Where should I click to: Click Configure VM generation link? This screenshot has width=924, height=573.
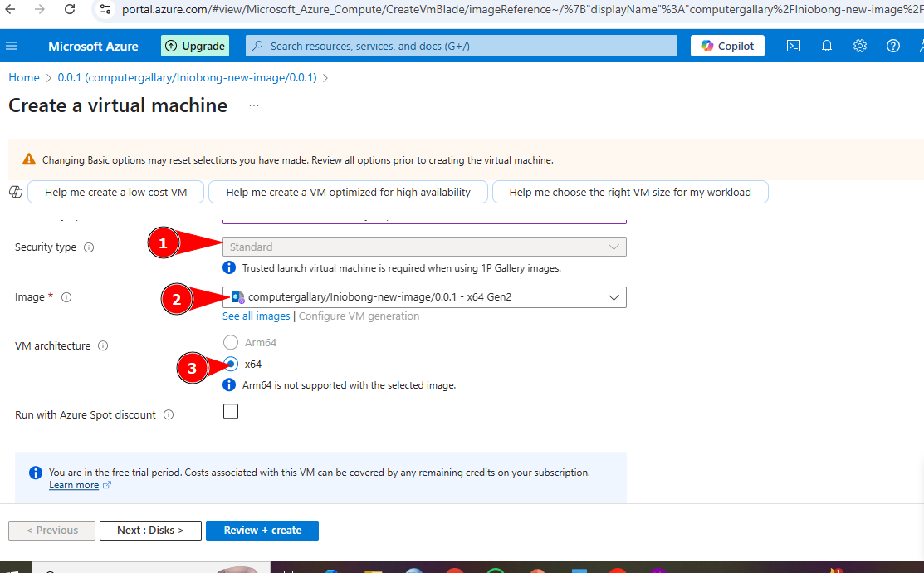click(359, 316)
